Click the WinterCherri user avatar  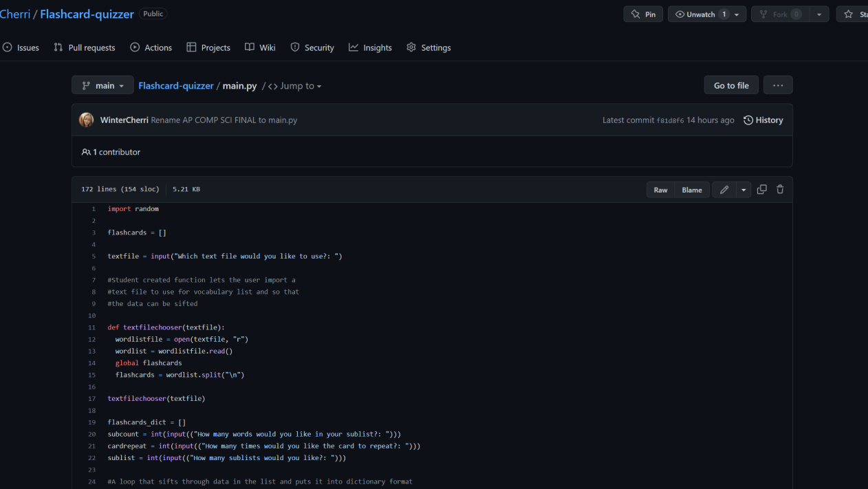pos(87,120)
